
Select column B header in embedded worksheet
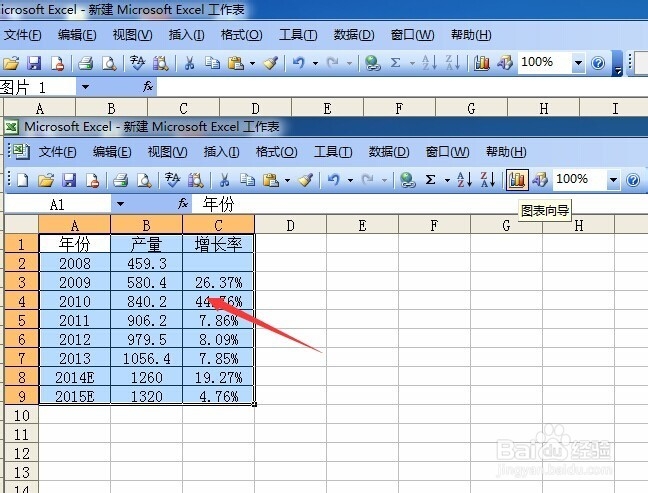146,225
